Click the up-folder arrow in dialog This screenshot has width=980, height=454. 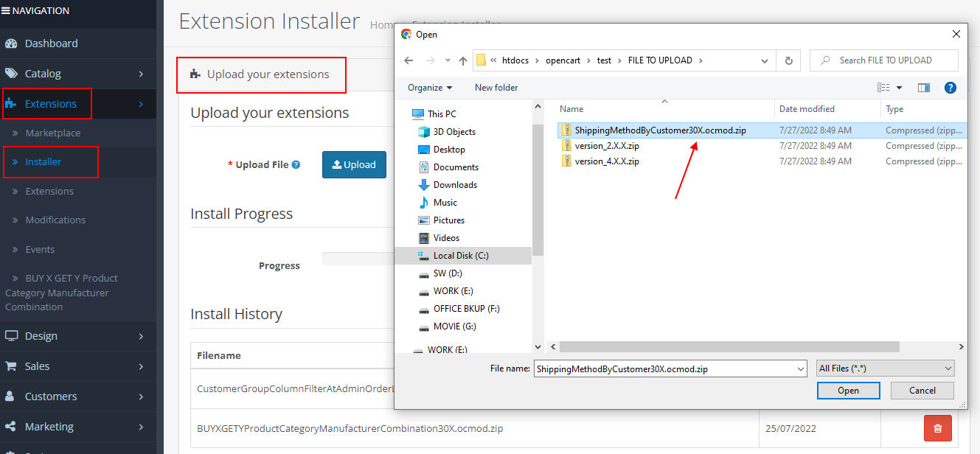(x=463, y=60)
